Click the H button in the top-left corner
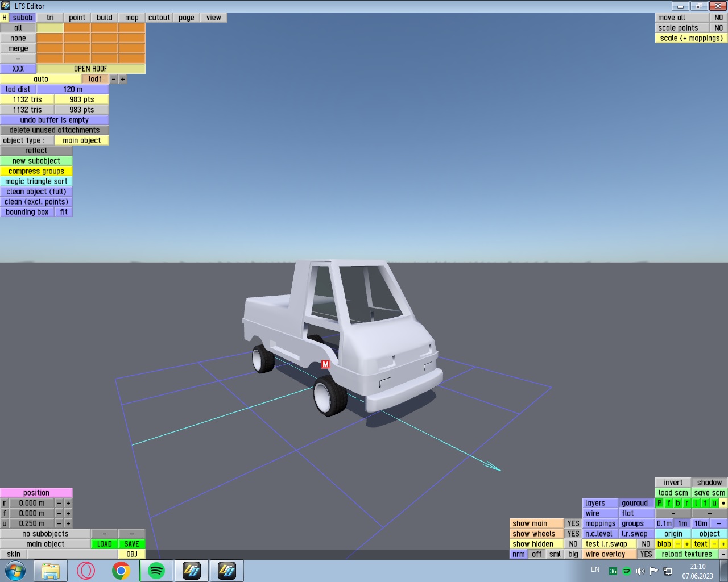Viewport: 728px width, 582px height. click(5, 18)
